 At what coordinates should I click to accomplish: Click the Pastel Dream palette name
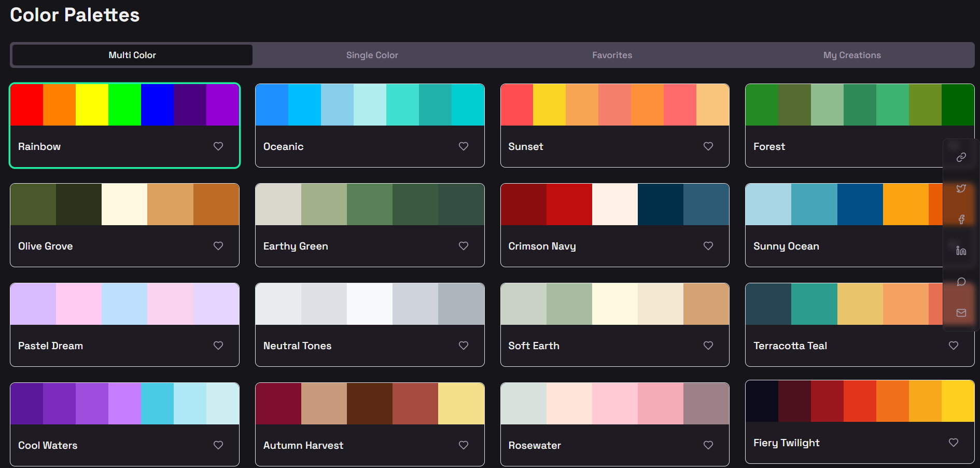pyautogui.click(x=50, y=346)
